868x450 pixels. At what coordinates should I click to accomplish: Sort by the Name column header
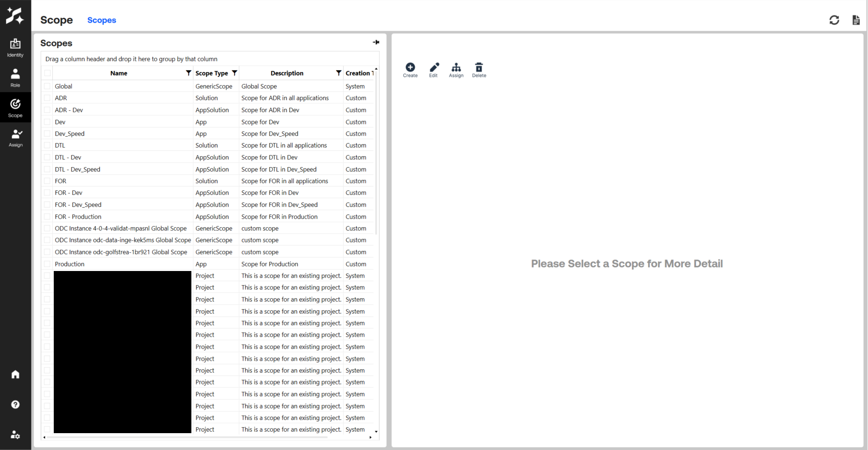coord(118,73)
